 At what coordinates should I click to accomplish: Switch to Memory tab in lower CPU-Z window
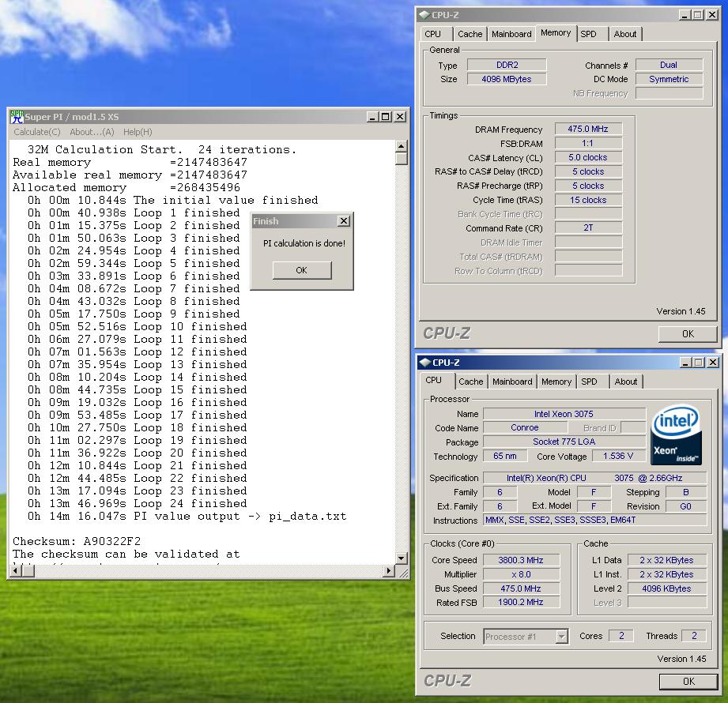(x=556, y=382)
